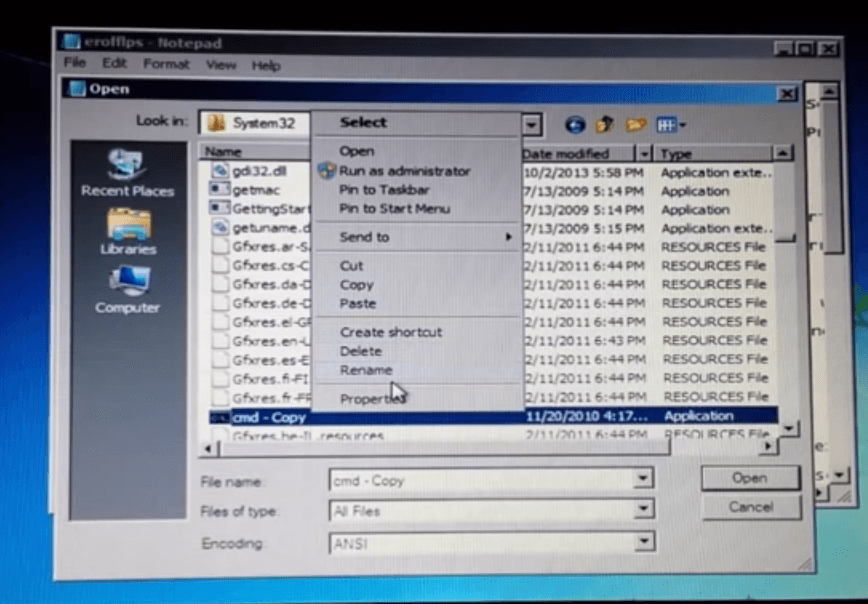Select the Gfxres.en-US file icon
The height and width of the screenshot is (604, 868).
pos(221,340)
